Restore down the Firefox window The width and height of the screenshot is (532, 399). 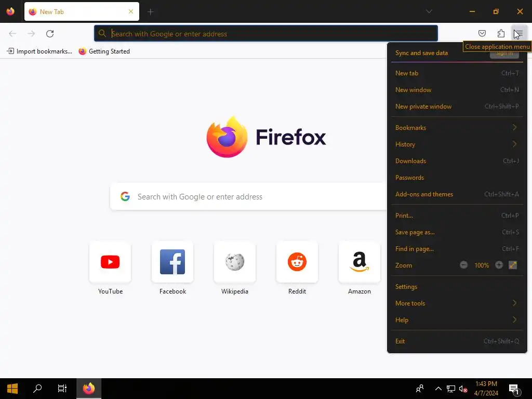496,11
